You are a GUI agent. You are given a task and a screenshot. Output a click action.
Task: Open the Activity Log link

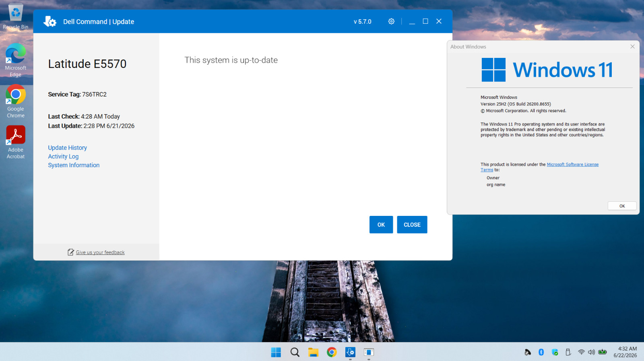(63, 156)
